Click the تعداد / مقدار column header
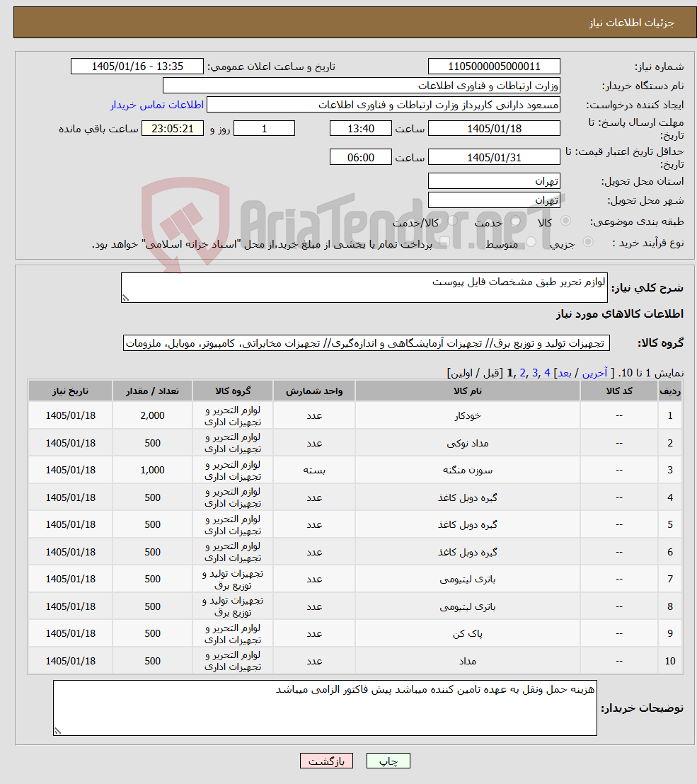This screenshot has height=784, width=697. [153, 391]
